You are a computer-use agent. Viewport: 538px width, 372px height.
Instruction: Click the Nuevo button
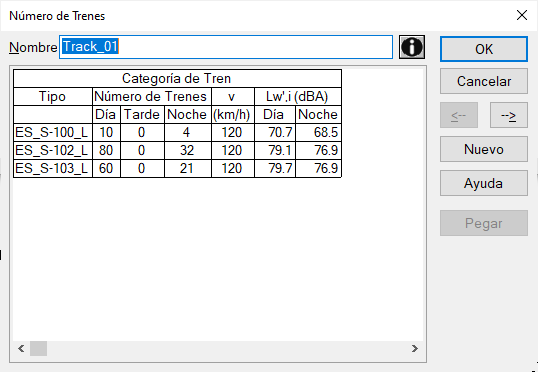(x=484, y=149)
